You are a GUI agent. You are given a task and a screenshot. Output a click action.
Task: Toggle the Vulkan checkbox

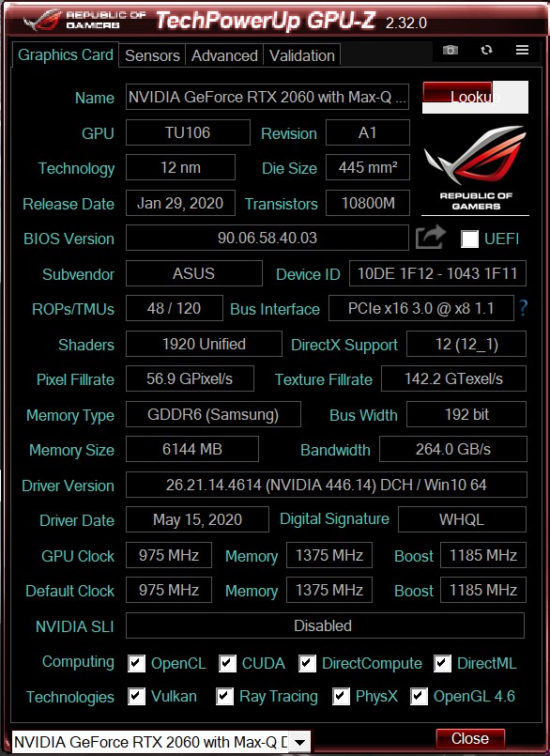[x=136, y=696]
